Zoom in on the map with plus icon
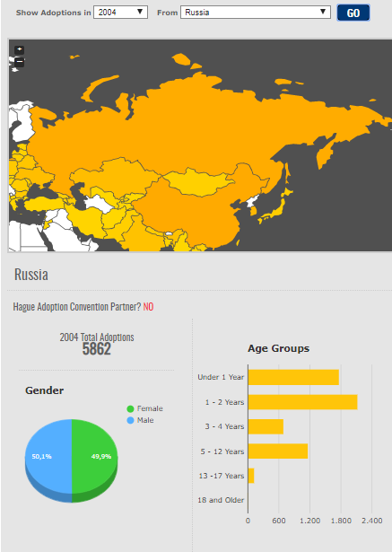The height and width of the screenshot is (552, 392). click(x=19, y=49)
